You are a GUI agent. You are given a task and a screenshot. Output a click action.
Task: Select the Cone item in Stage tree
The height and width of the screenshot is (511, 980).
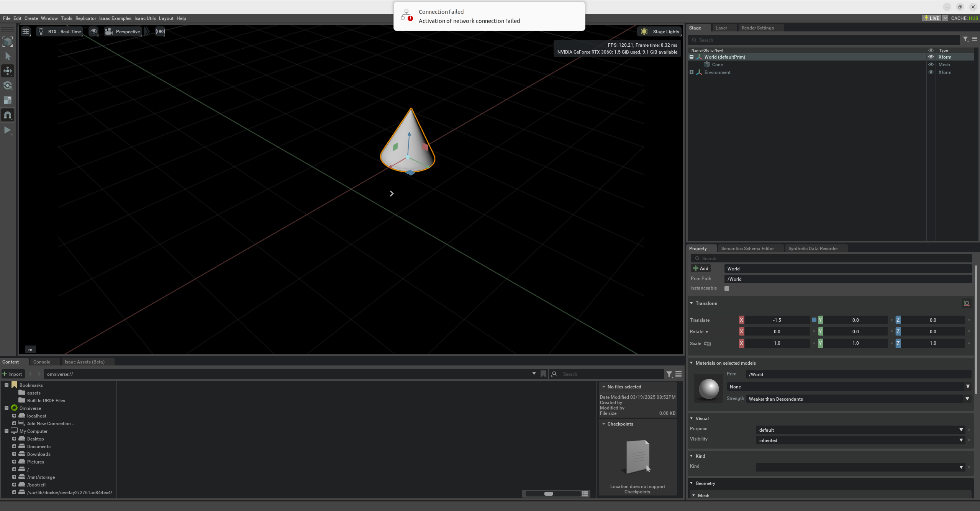click(717, 65)
